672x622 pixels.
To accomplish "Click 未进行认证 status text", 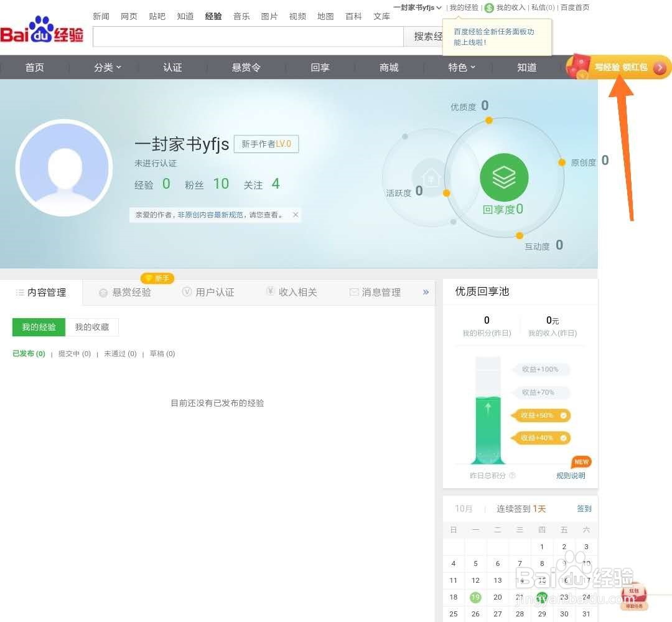I will coord(156,163).
